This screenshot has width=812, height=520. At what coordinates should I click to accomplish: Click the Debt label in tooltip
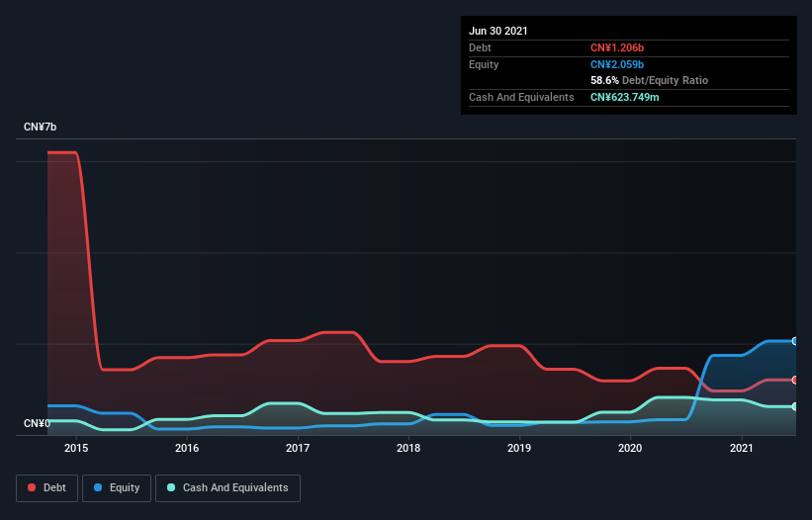point(480,47)
